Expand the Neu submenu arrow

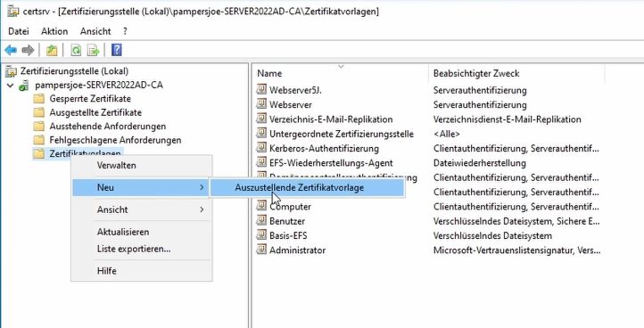[x=202, y=187]
